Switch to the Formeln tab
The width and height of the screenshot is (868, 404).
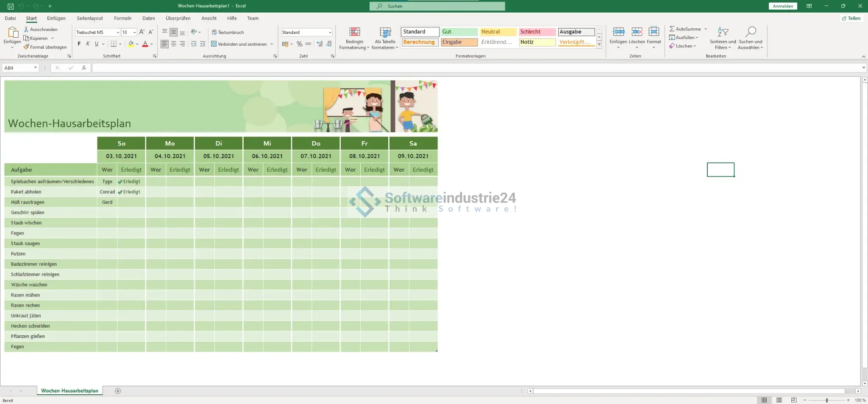coord(122,18)
